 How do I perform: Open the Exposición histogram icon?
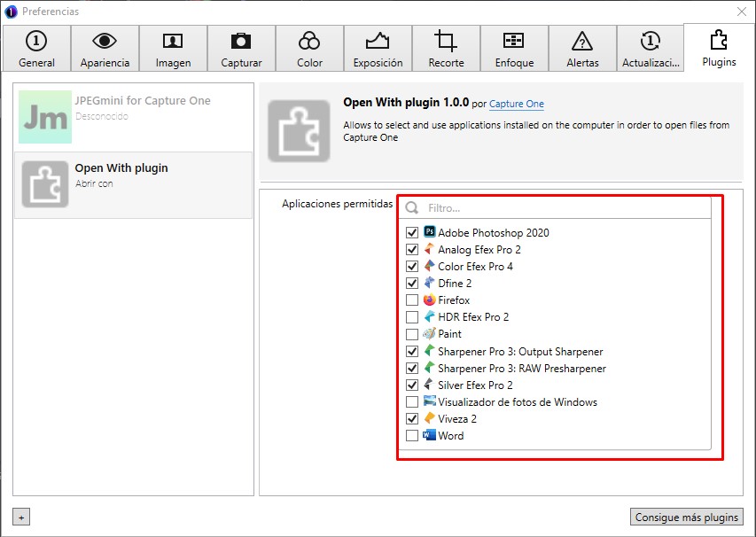[378, 42]
